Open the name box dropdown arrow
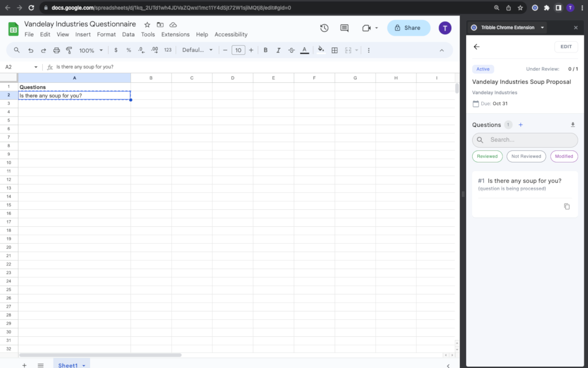The image size is (588, 368). [36, 67]
